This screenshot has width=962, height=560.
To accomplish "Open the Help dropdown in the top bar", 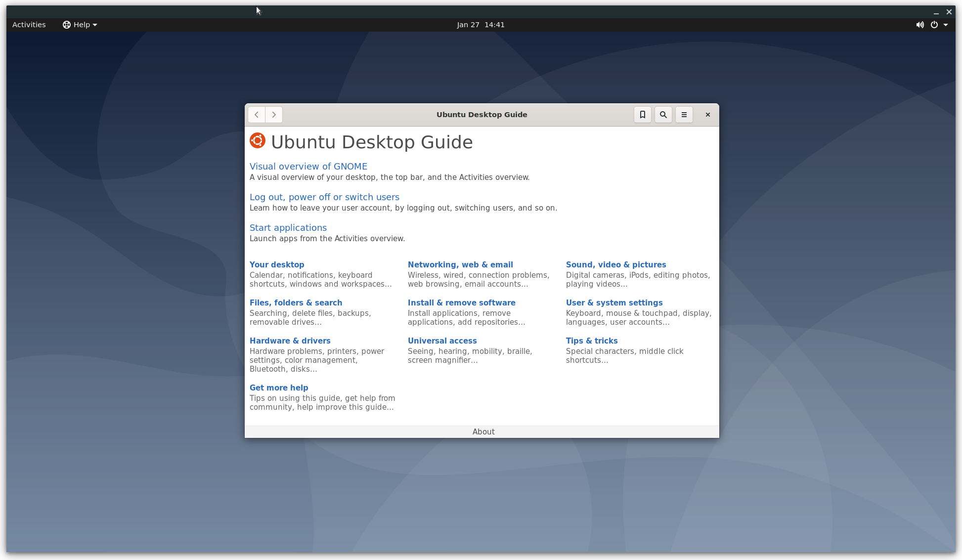I will point(80,24).
